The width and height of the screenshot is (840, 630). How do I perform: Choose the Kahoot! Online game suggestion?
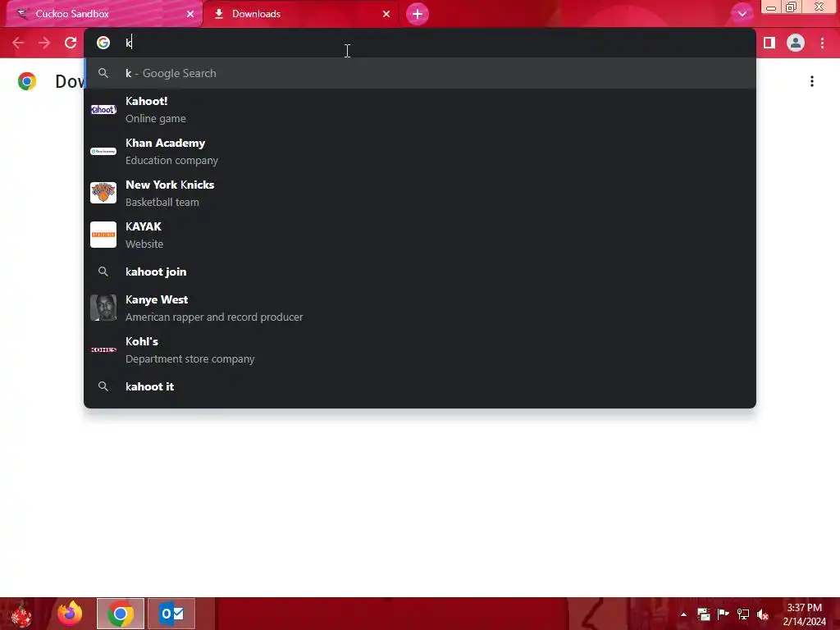coord(420,110)
